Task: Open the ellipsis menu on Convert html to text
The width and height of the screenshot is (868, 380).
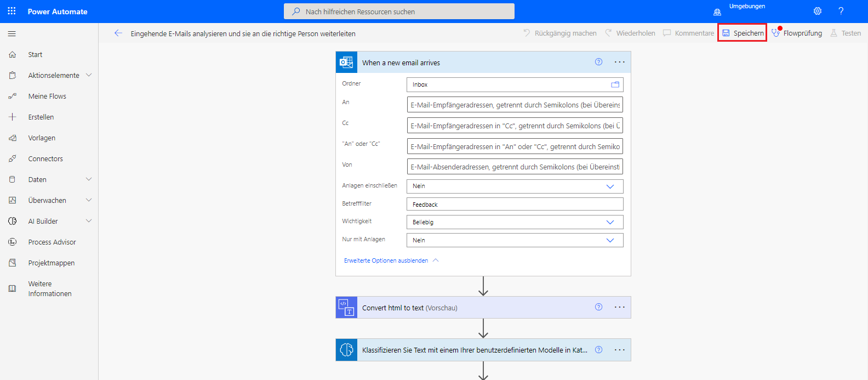Action: click(619, 307)
